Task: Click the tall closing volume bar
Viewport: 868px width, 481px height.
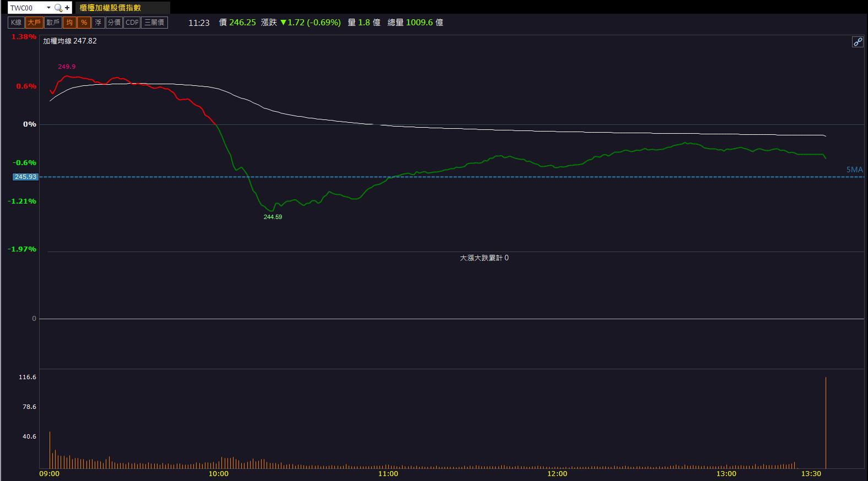Action: [826, 423]
